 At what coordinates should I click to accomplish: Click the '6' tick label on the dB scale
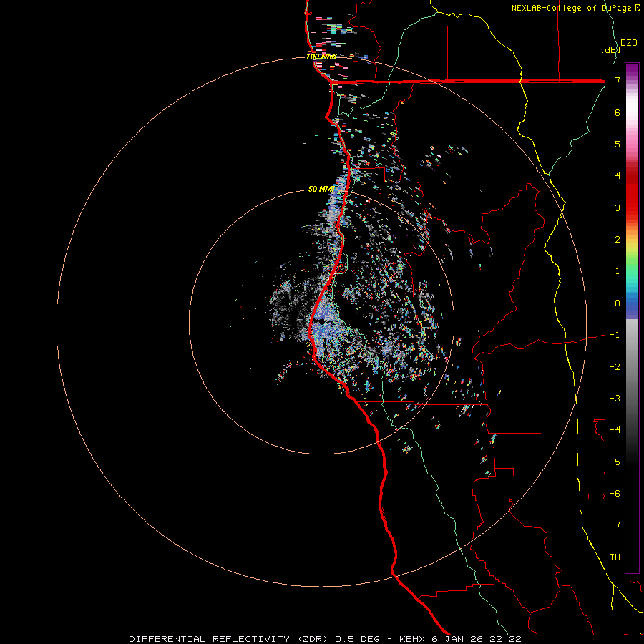tap(618, 112)
